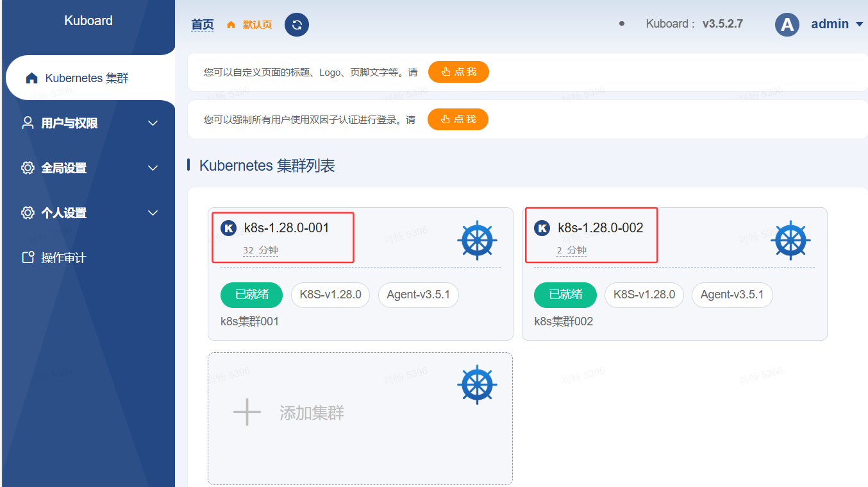Click the home icon next to 默认页
Viewport: 868px width, 487px height.
[x=231, y=25]
